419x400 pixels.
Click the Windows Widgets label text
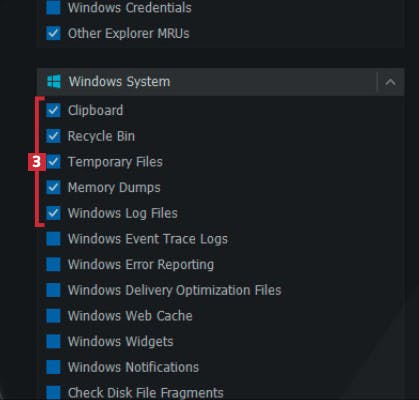[x=121, y=342]
